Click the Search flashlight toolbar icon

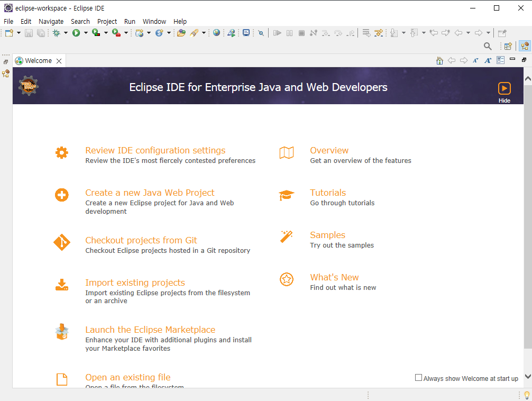tap(194, 33)
